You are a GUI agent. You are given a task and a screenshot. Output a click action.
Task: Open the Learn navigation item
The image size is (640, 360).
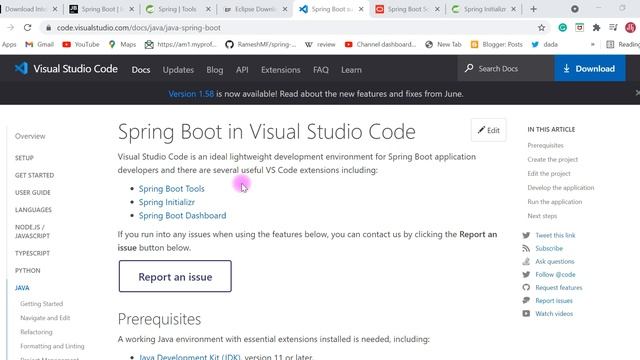[x=351, y=70]
